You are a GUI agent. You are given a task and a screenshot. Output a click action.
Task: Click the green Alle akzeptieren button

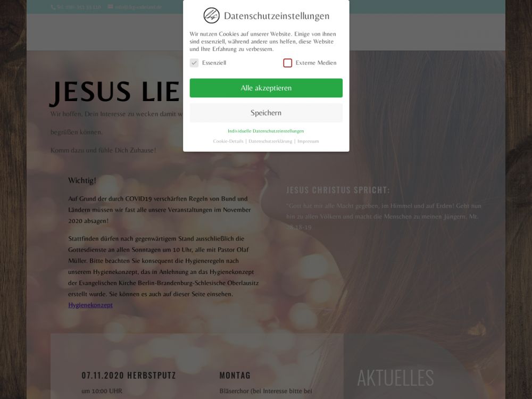point(266,88)
